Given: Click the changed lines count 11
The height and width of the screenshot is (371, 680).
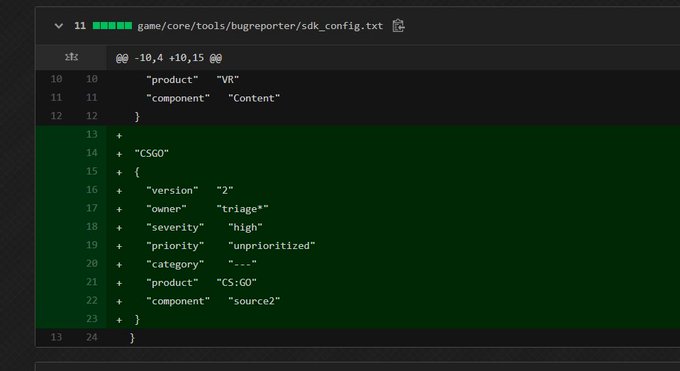Looking at the screenshot, I should 80,26.
